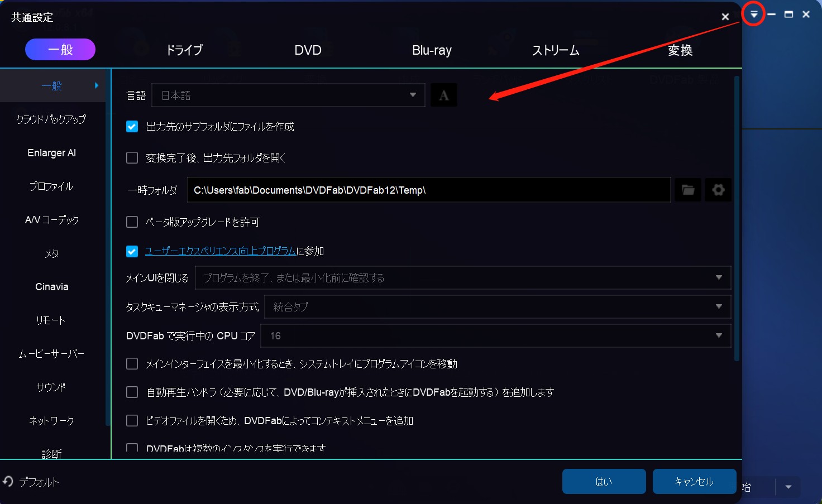The image size is (822, 504).
Task: Reset settings with デフォルト button
Action: click(x=32, y=482)
